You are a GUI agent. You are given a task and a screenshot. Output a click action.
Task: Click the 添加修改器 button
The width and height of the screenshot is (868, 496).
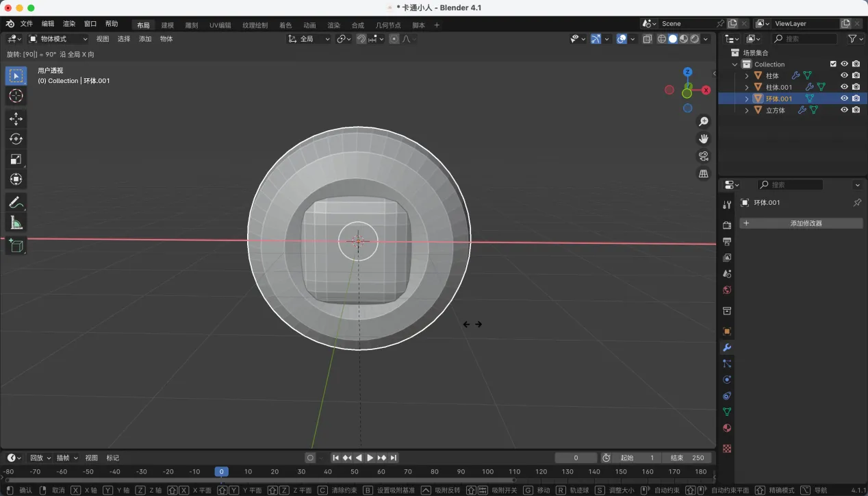801,223
